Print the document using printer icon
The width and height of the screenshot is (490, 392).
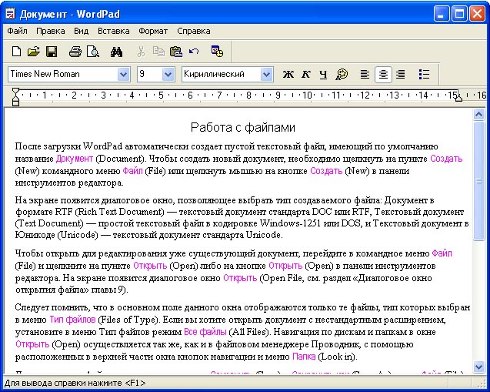click(x=75, y=51)
